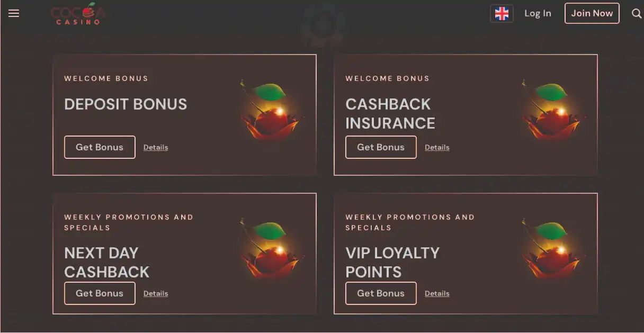This screenshot has width=644, height=333.
Task: Open Details for Cashback Insurance
Action: tap(437, 148)
